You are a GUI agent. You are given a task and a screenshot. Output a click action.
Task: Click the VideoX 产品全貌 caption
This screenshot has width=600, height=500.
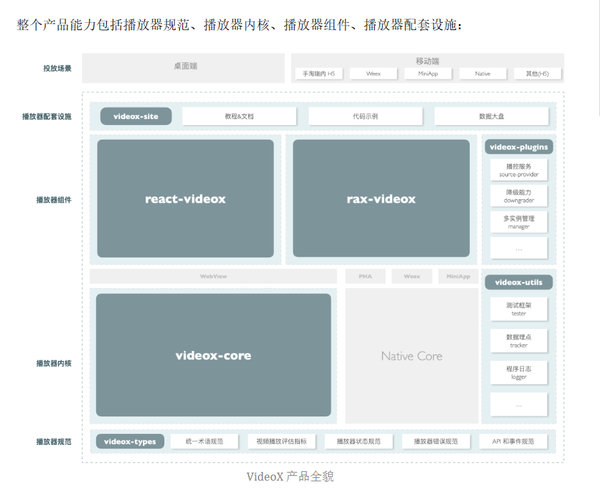290,477
